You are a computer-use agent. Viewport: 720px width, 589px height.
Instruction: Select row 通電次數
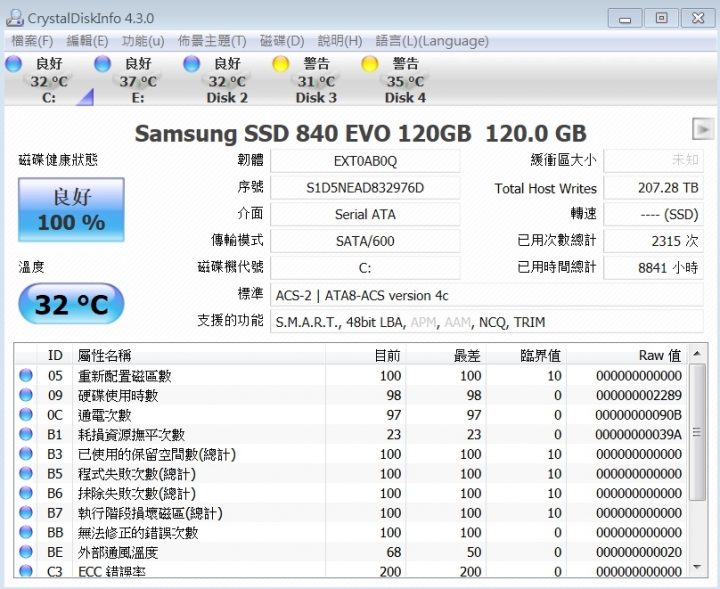coord(351,415)
